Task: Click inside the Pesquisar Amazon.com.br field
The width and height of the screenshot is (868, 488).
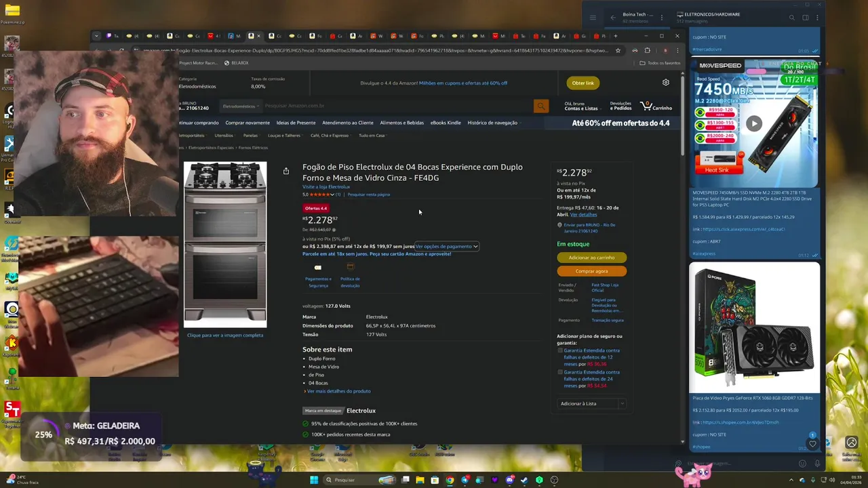Action: (x=397, y=106)
